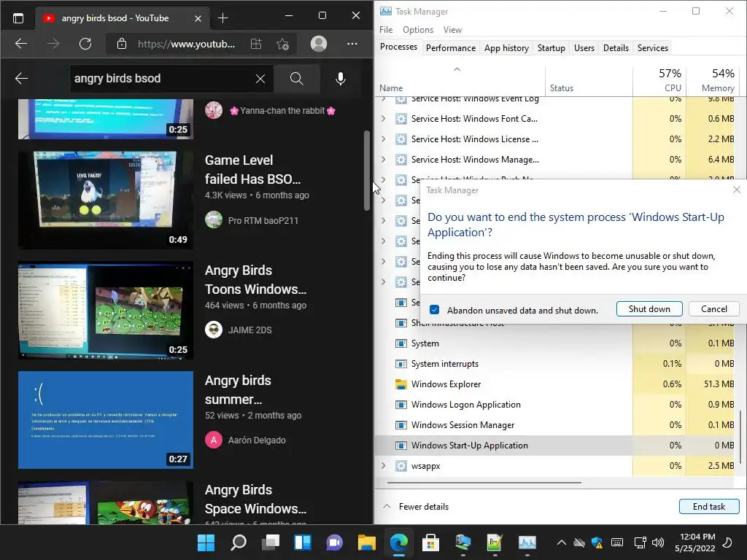The width and height of the screenshot is (747, 560).
Task: Expand Service Host: Windows License row
Action: [x=384, y=139]
